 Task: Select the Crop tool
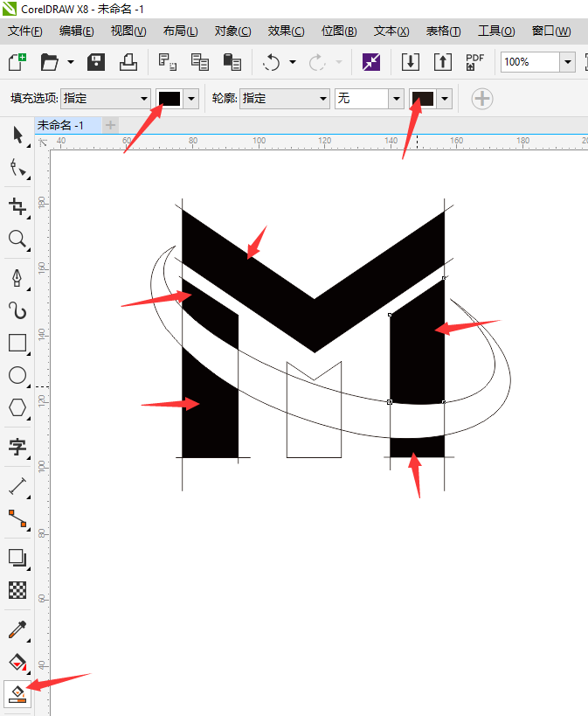click(17, 206)
